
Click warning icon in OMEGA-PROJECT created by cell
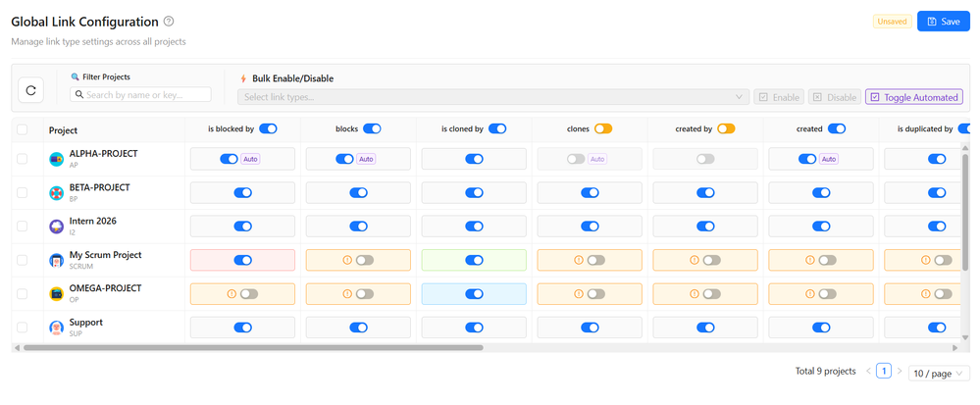pos(695,294)
